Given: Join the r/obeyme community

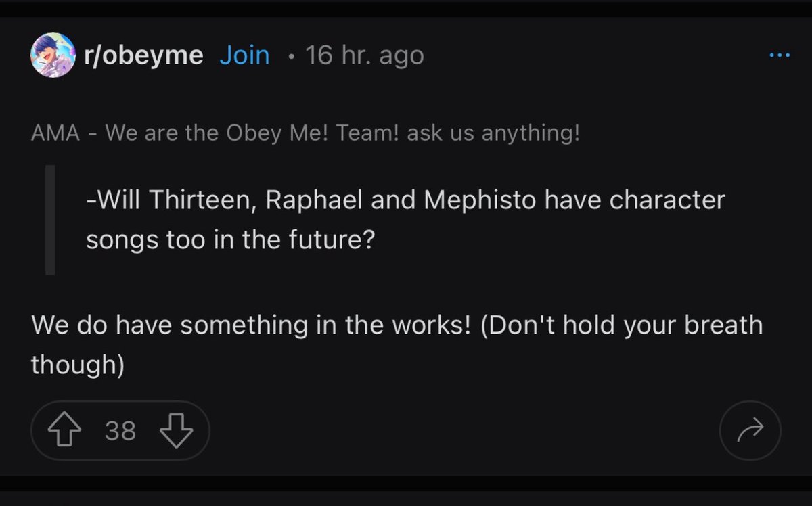Looking at the screenshot, I should click(244, 55).
